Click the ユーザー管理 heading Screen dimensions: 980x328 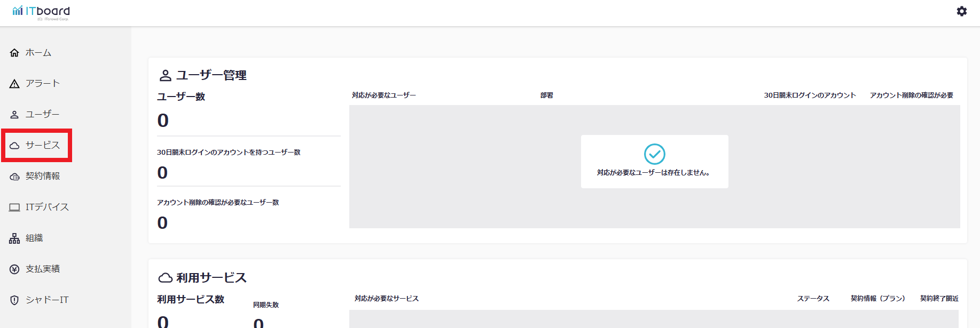pos(211,76)
